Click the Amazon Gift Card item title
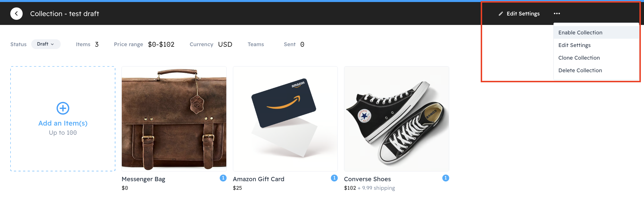 (x=258, y=179)
